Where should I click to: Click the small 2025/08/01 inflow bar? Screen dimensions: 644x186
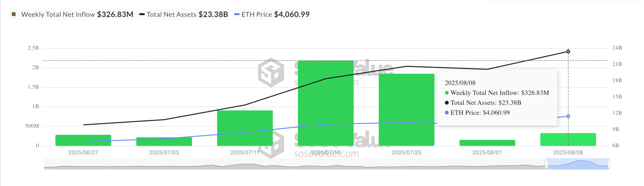487,143
